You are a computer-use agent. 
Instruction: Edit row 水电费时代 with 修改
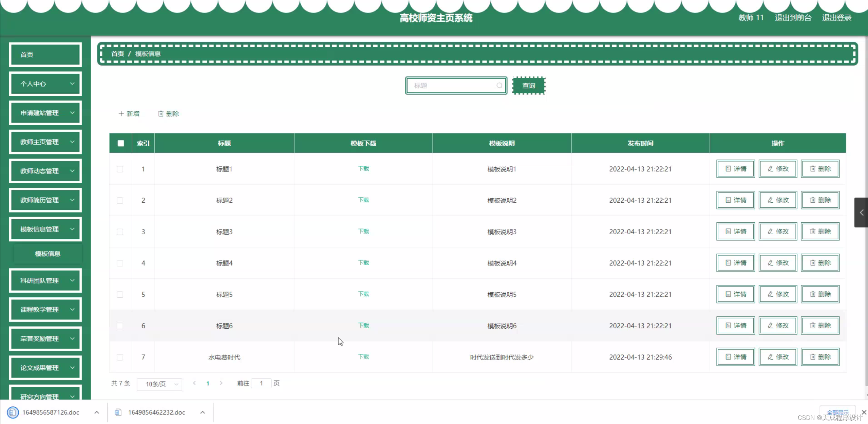click(778, 357)
